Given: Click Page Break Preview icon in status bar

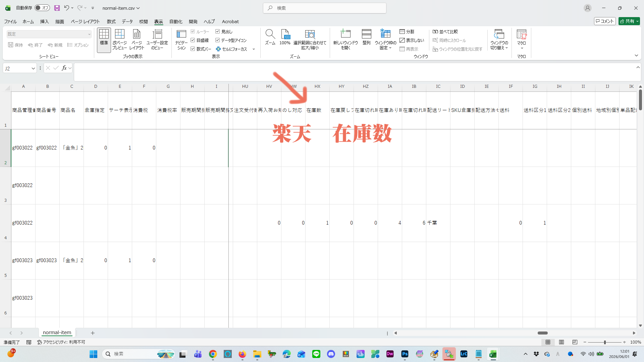Looking at the screenshot, I should (575, 342).
